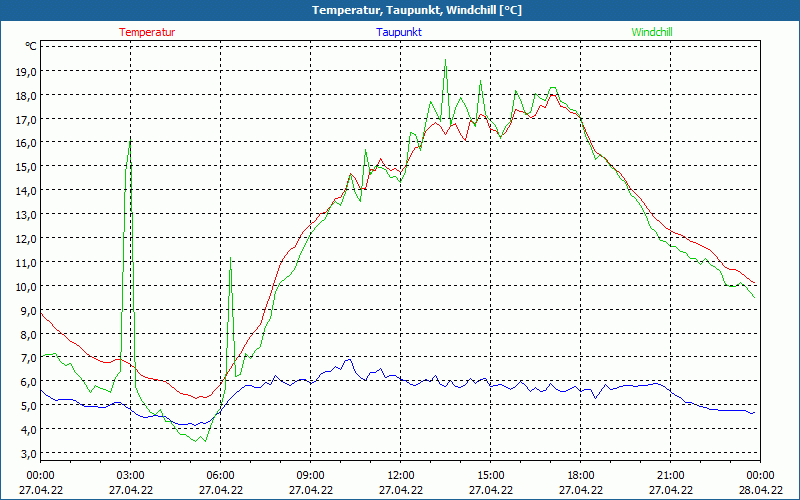Click the '5,0' y-axis value

(x=29, y=406)
